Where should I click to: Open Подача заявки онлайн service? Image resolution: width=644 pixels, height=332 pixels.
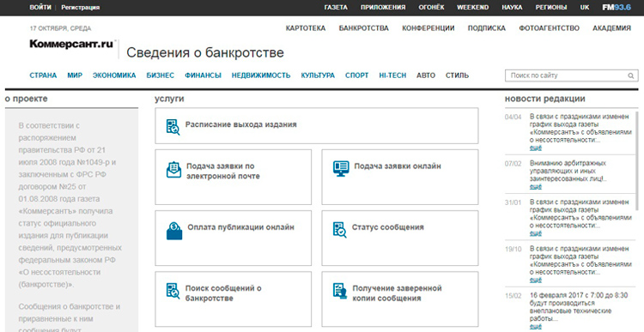(400, 177)
